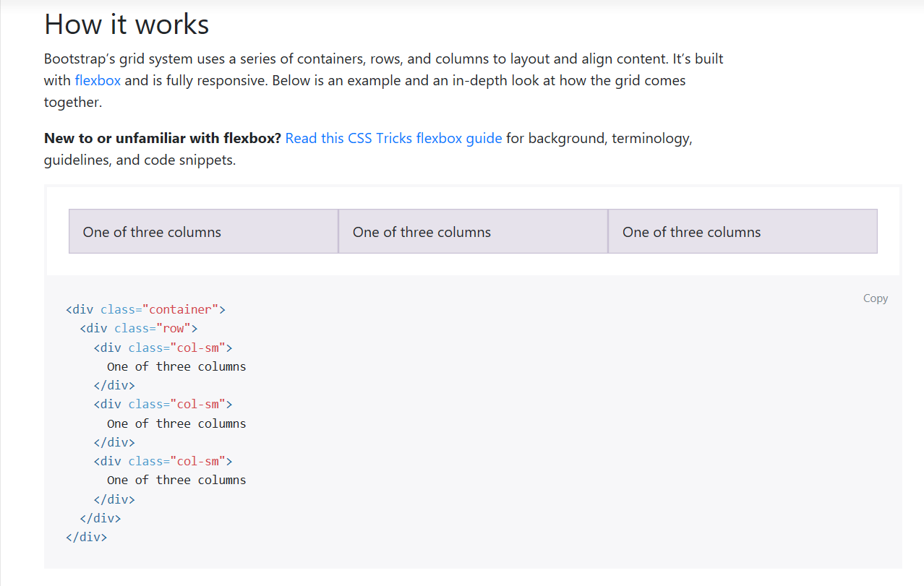
Task: Click the final closing div tag
Action: [x=86, y=537]
